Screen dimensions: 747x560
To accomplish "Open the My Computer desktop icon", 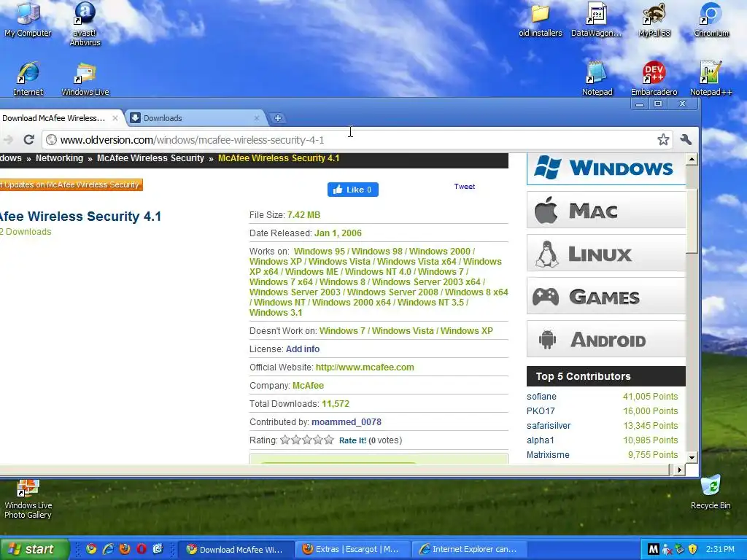I will click(x=28, y=19).
